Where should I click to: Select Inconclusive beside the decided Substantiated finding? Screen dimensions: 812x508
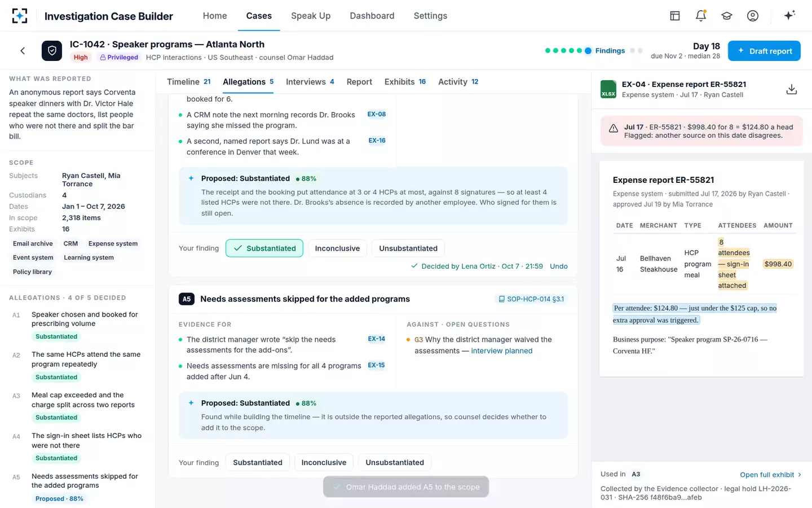[x=337, y=248]
